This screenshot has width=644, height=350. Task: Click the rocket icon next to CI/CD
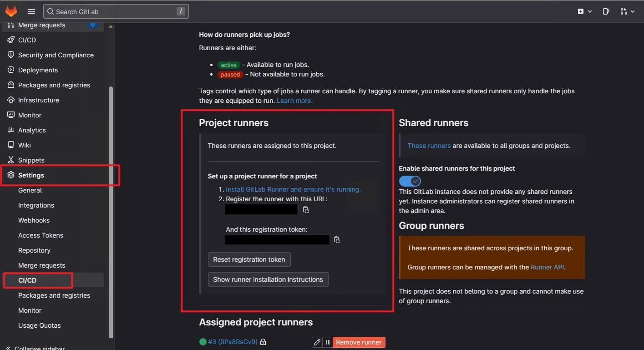[11, 40]
